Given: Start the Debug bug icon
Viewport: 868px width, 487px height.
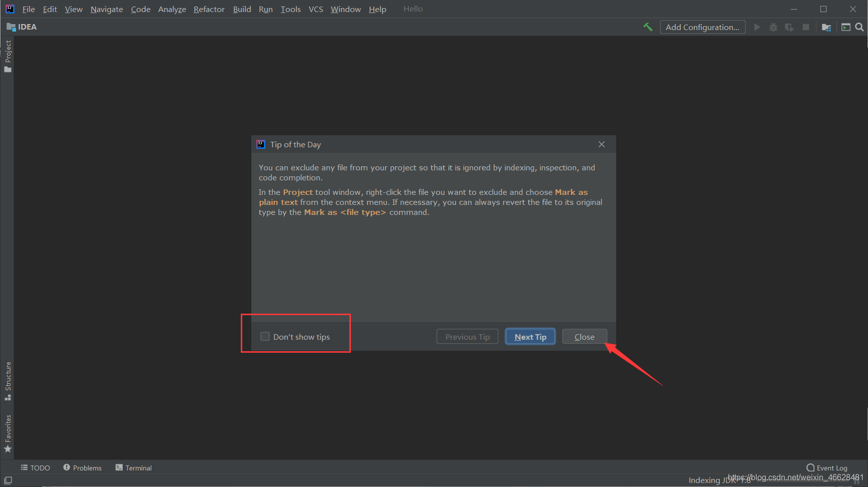Looking at the screenshot, I should 773,27.
